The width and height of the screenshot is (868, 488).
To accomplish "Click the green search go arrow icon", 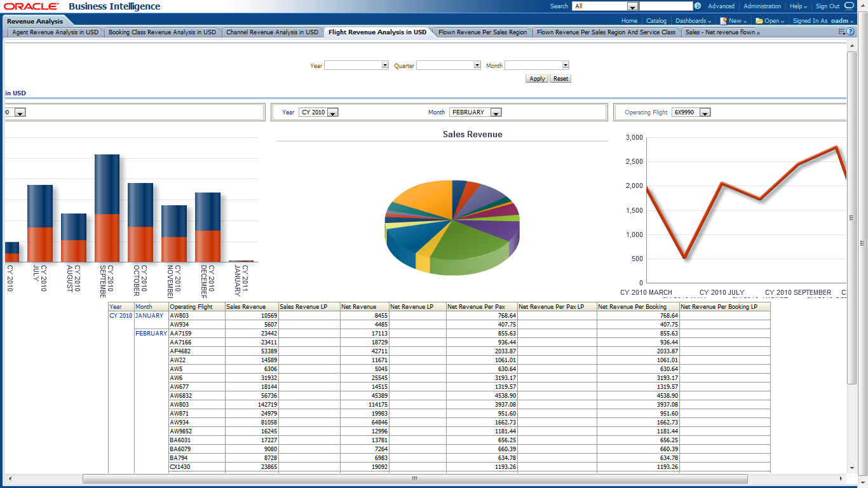I will click(x=698, y=6).
